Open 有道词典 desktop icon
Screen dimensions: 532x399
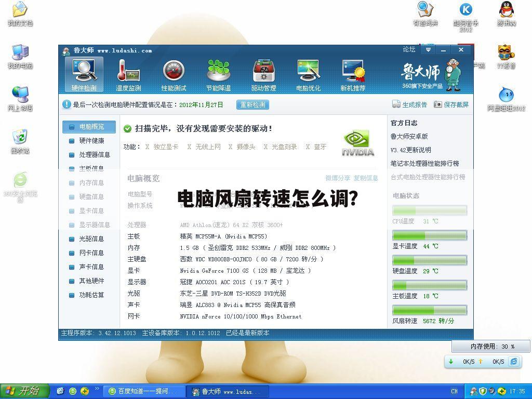(425, 14)
